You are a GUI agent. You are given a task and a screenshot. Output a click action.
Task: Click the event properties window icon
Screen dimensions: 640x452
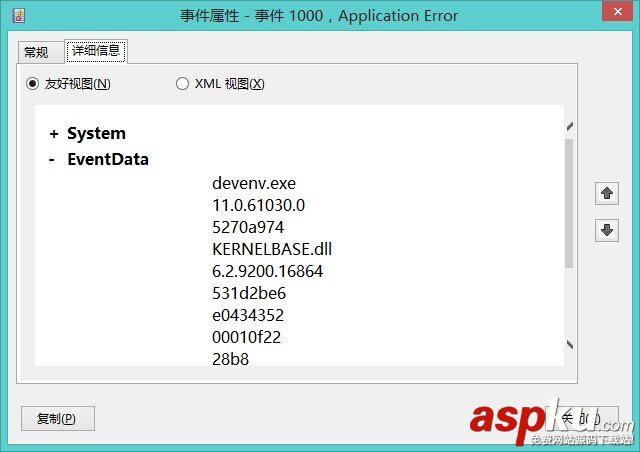point(19,16)
